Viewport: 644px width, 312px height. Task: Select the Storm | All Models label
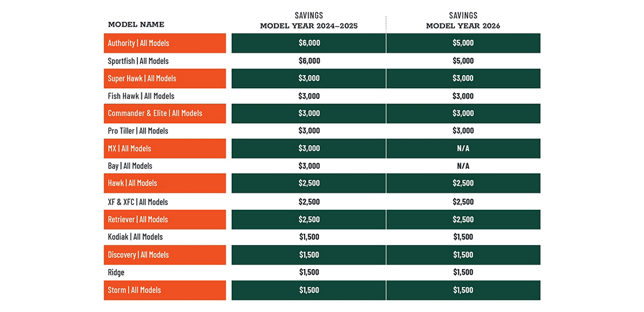point(134,290)
